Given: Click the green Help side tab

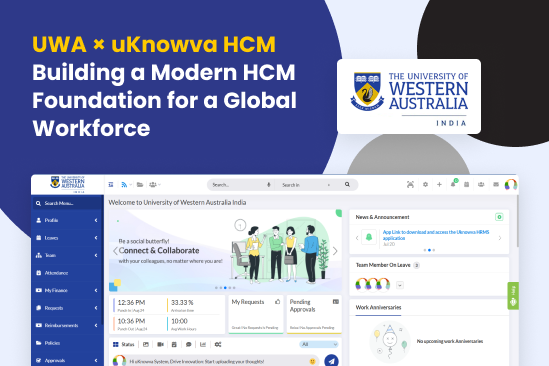Looking at the screenshot, I should pos(513,296).
